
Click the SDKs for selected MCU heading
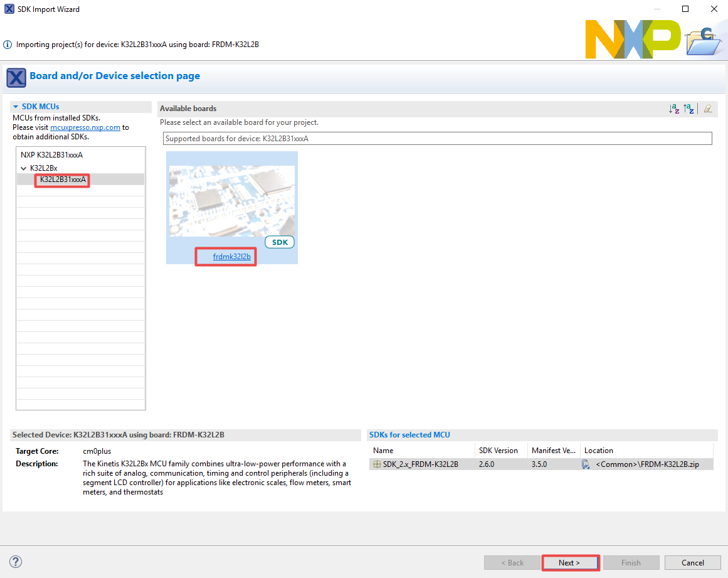(409, 435)
